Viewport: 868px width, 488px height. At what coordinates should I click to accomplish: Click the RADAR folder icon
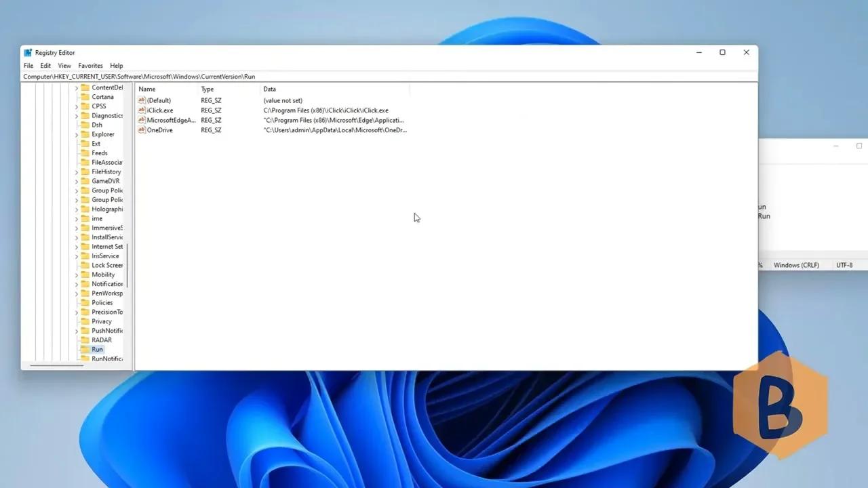coord(84,340)
